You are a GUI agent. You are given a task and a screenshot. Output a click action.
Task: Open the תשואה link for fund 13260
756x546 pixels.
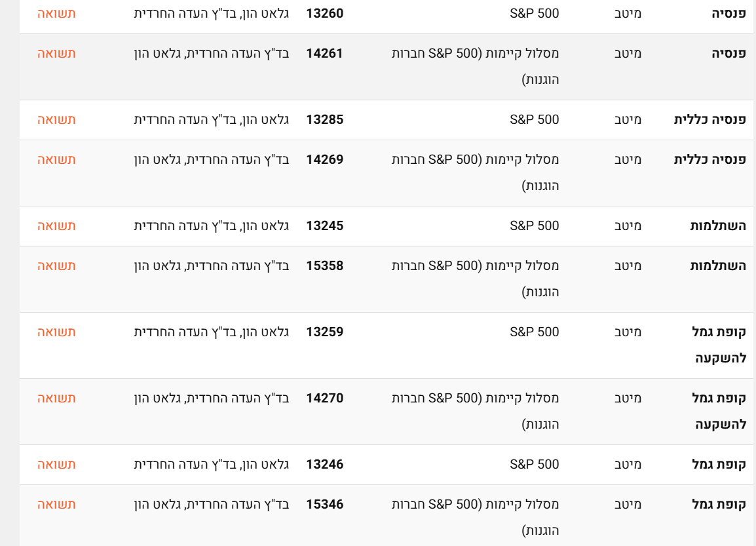pyautogui.click(x=56, y=13)
